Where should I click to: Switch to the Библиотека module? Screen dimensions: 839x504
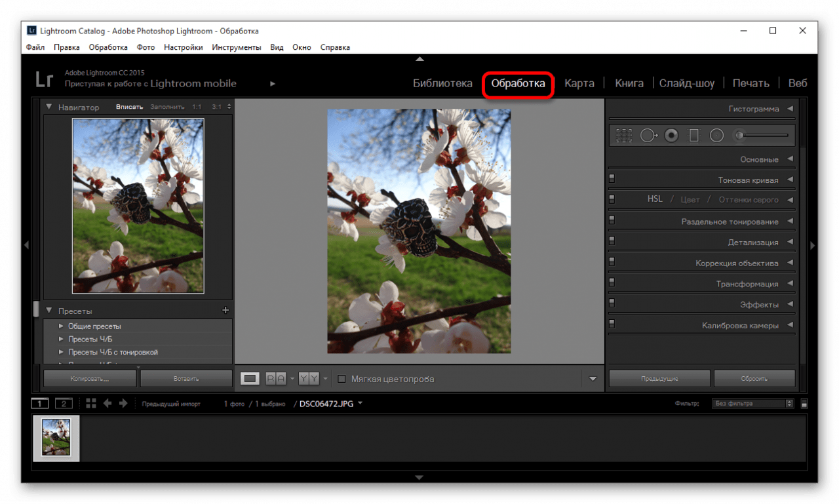[x=442, y=83]
